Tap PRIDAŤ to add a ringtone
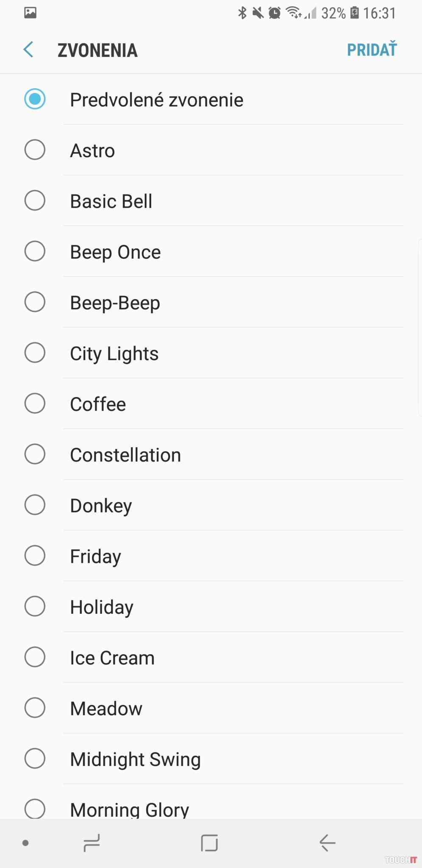 (372, 50)
